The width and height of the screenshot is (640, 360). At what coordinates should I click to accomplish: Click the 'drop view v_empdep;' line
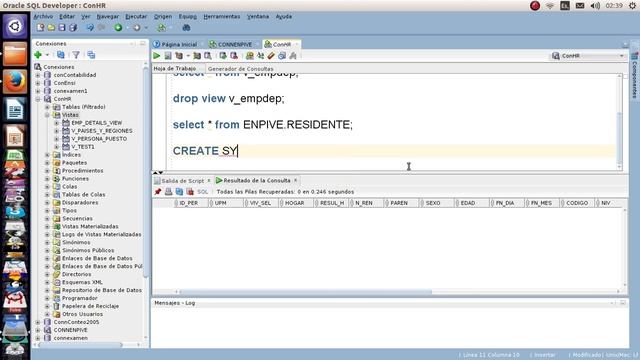tap(229, 98)
